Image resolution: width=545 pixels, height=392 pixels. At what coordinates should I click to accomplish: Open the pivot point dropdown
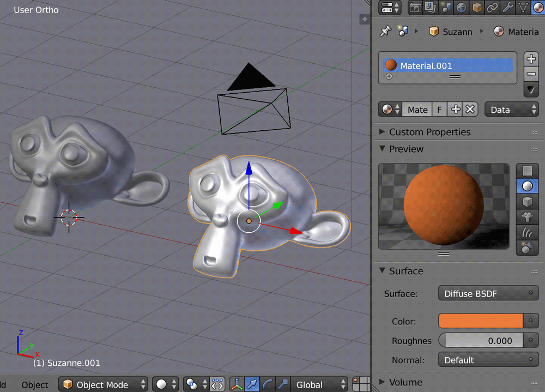tap(196, 384)
